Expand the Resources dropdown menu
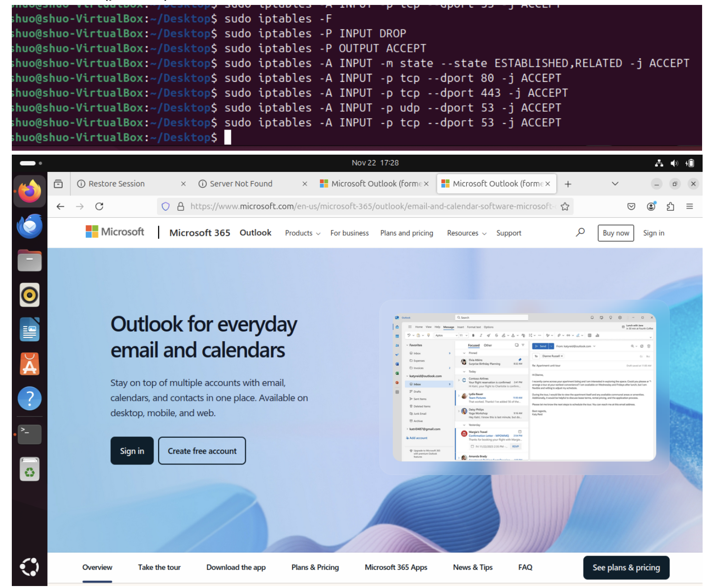709x588 pixels. [x=466, y=233]
